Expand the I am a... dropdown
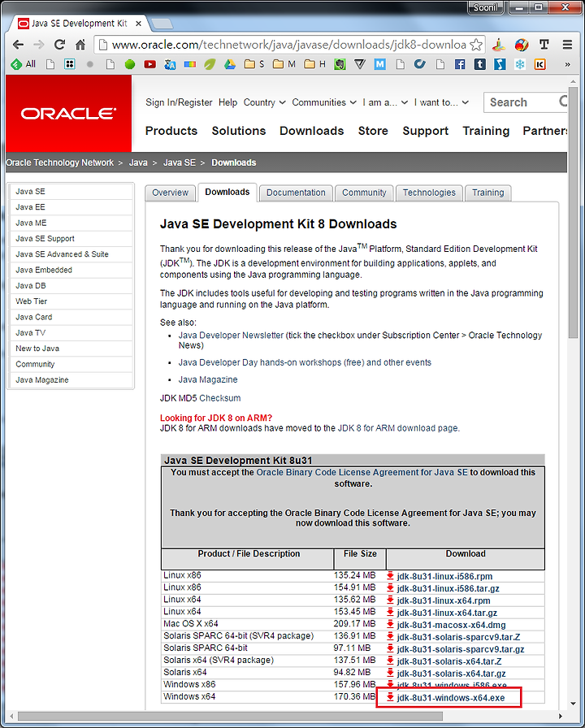 tap(385, 102)
